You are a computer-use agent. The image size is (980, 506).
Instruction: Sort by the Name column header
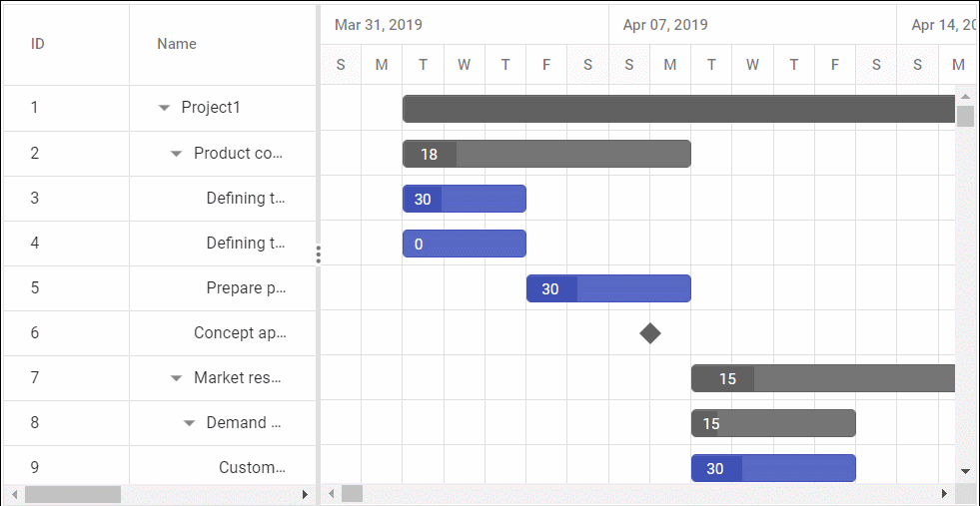pyautogui.click(x=177, y=44)
